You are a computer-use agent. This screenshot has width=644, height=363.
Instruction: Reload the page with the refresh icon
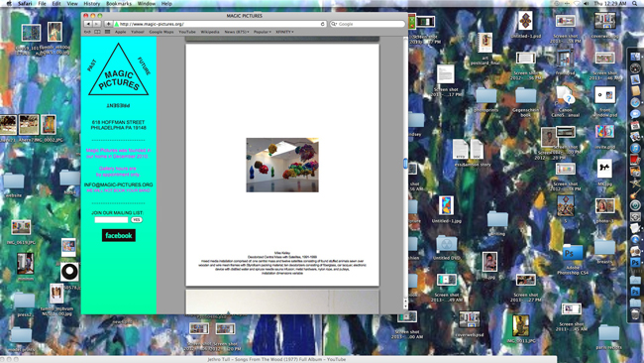pos(322,24)
